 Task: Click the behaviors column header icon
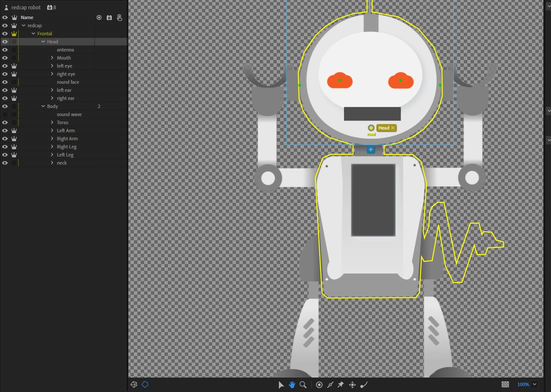pos(109,17)
